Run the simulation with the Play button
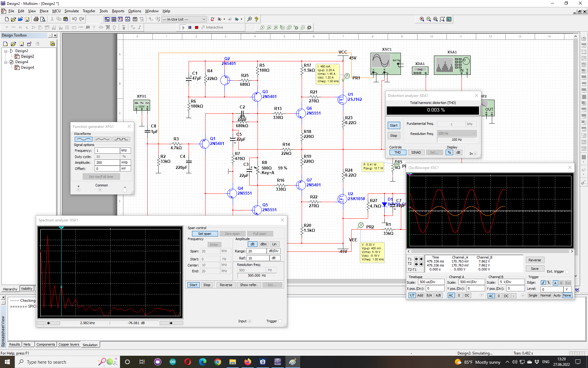Viewport: 588px width, 368px height. click(x=183, y=27)
